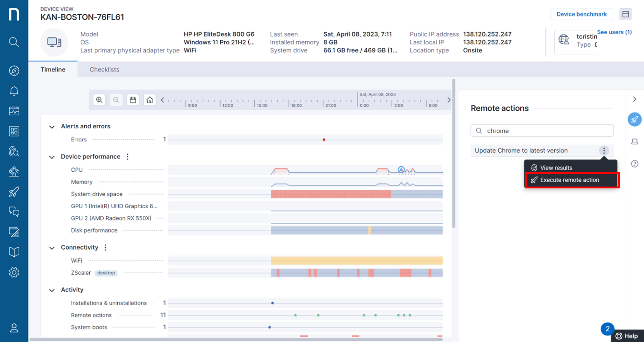
Task: Collapse the Alerts and errors section
Action: pyautogui.click(x=52, y=127)
